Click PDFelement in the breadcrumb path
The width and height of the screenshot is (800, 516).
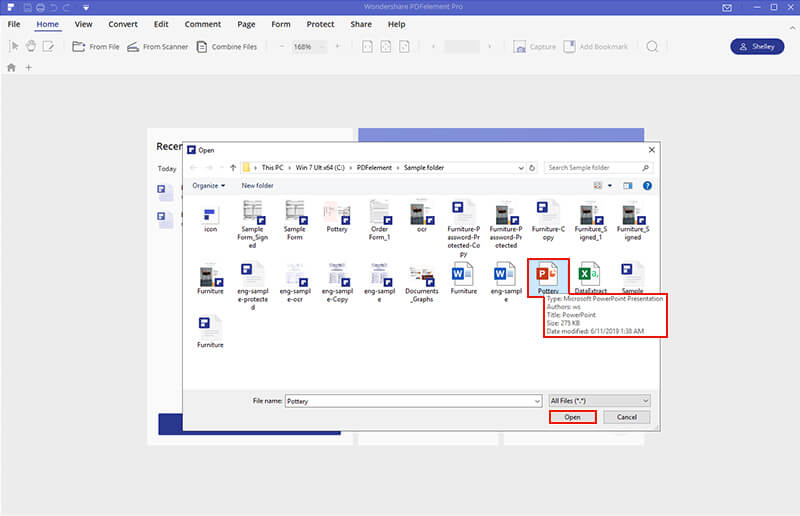(x=374, y=167)
